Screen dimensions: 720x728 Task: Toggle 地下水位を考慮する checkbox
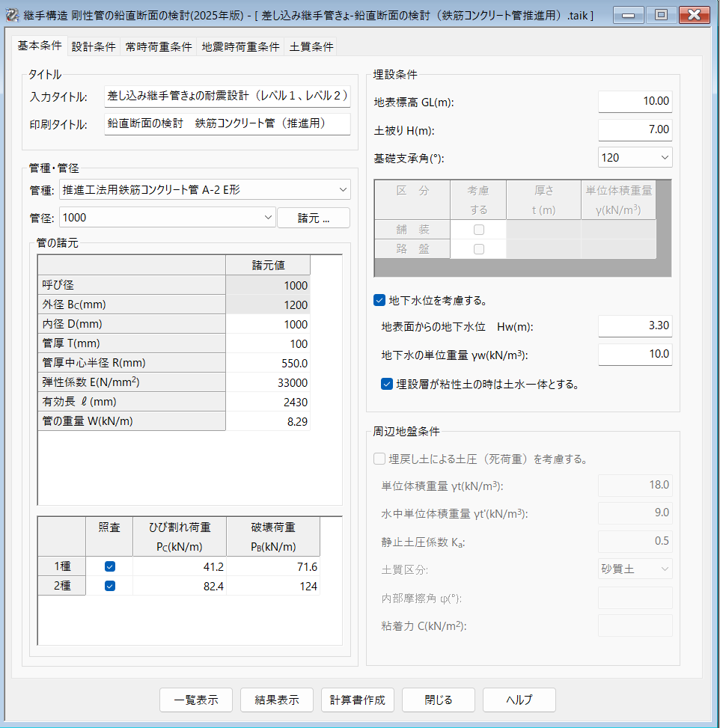click(379, 301)
